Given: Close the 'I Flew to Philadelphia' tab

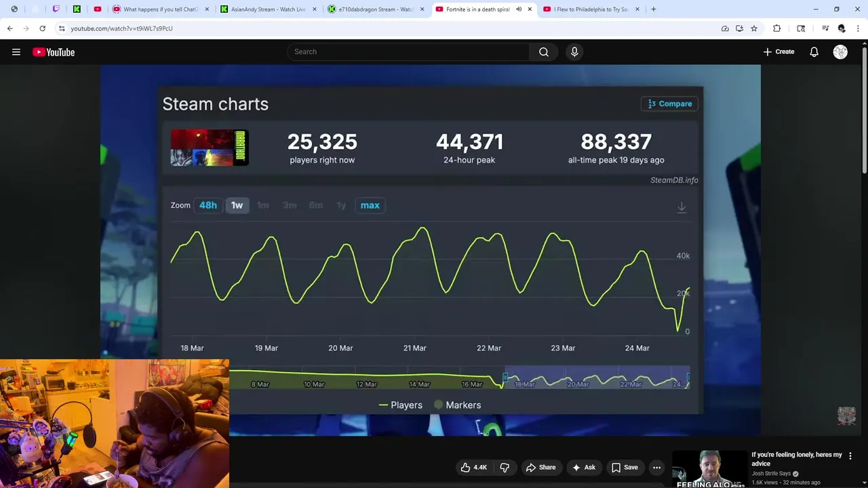Looking at the screenshot, I should [637, 9].
